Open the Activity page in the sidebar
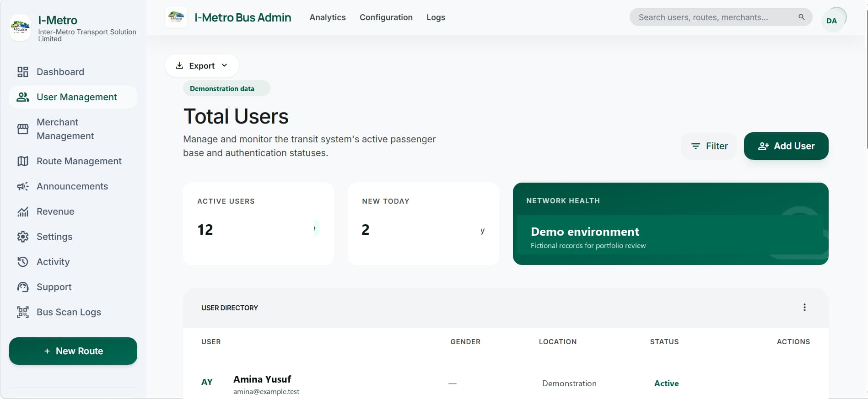 [73, 262]
